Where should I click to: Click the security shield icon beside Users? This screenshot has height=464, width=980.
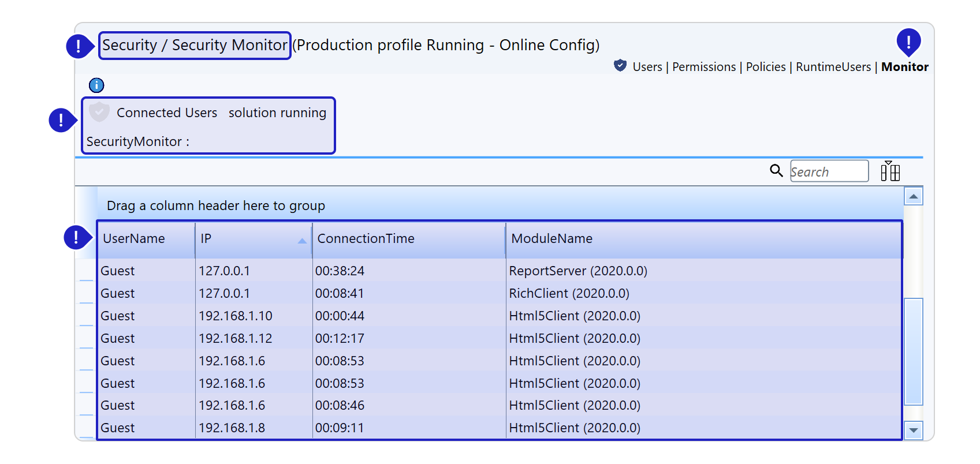click(620, 66)
